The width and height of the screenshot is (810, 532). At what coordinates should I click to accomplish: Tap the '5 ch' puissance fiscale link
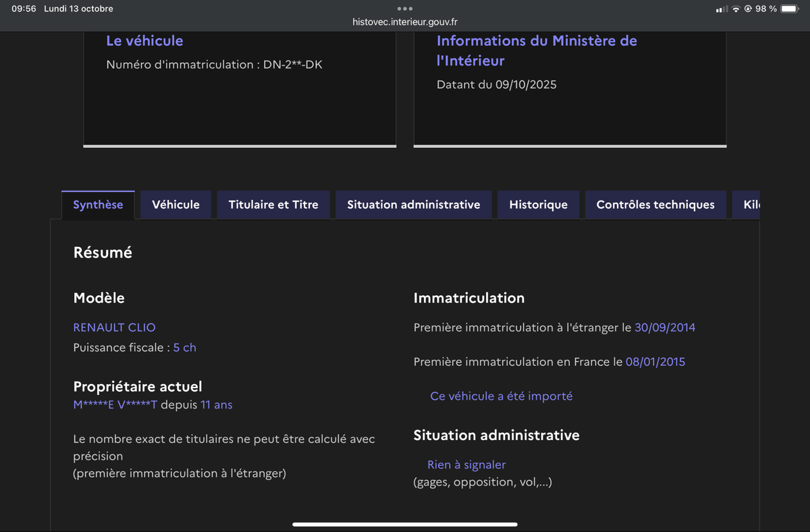pyautogui.click(x=184, y=347)
